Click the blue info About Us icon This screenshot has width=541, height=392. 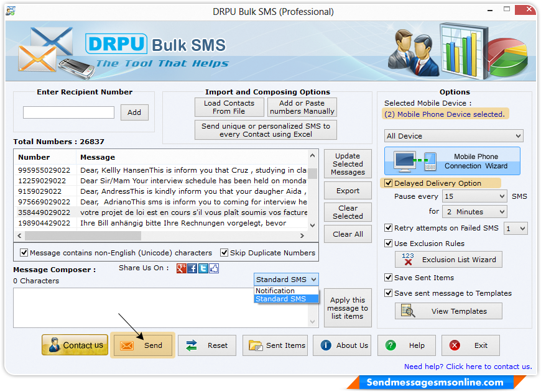click(x=326, y=345)
